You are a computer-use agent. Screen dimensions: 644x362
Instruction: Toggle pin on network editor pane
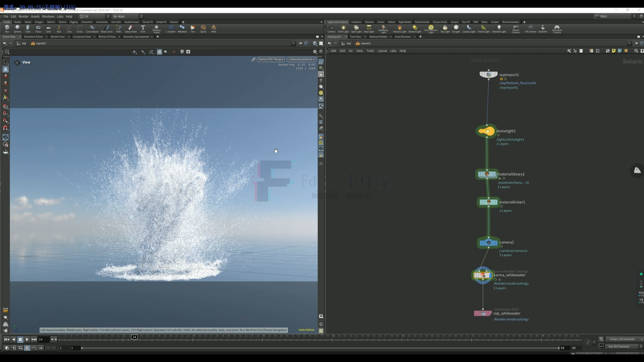[636, 43]
